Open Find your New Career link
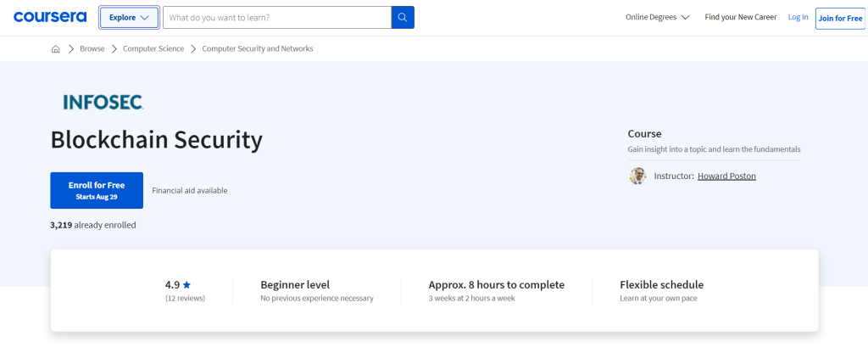868x353 pixels. [x=740, y=17]
